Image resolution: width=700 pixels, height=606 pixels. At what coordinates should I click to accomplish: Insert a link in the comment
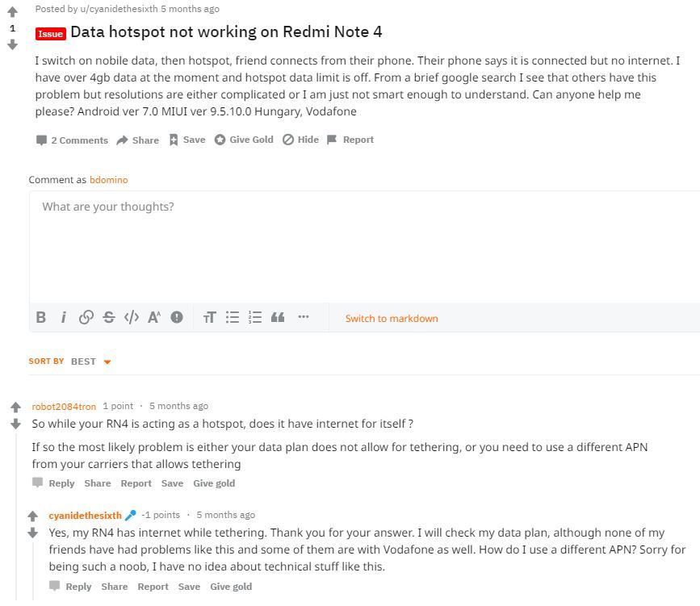tap(86, 318)
